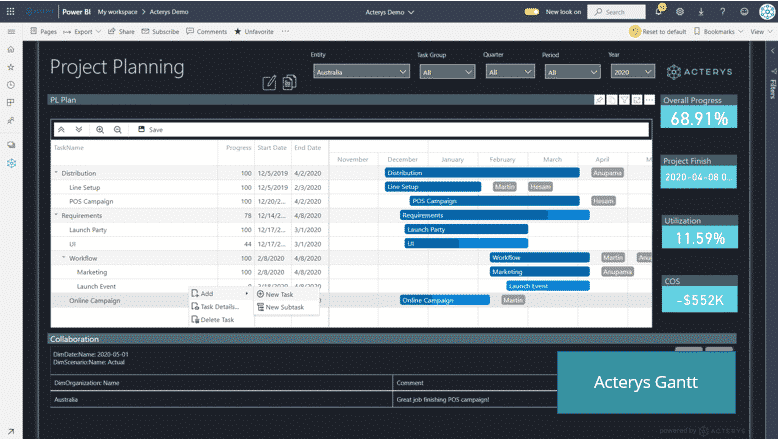Save the Gantt plan changes
778x439 pixels.
[151, 130]
